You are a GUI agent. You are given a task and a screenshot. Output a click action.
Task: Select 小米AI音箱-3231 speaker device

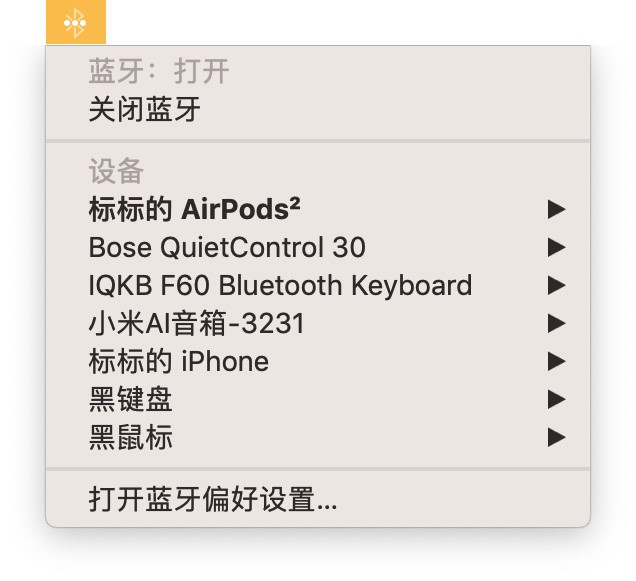tap(318, 323)
